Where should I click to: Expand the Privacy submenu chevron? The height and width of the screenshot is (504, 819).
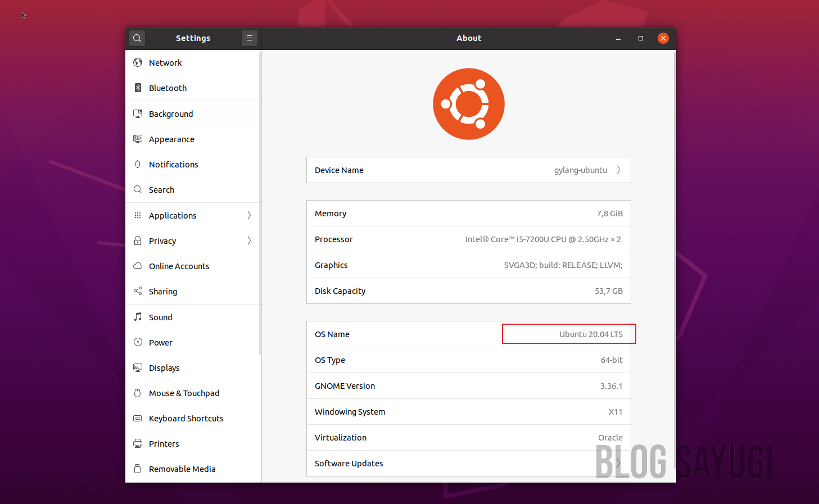click(249, 240)
